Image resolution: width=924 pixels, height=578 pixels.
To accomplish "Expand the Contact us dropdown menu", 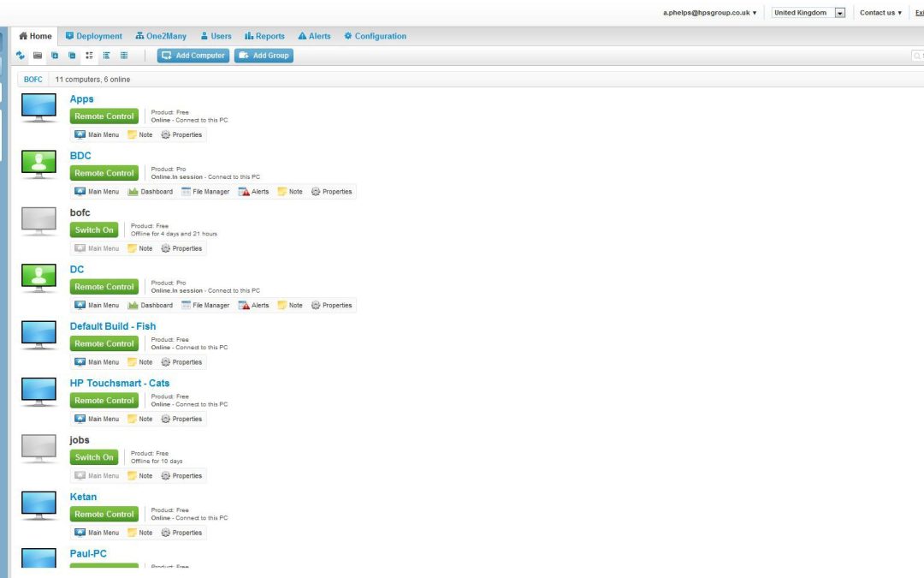I will (x=880, y=12).
